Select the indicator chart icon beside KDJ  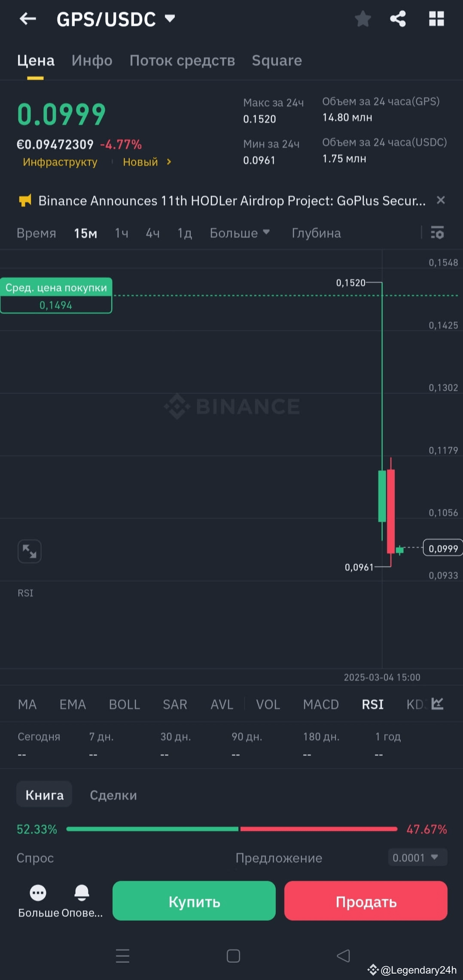(x=437, y=704)
